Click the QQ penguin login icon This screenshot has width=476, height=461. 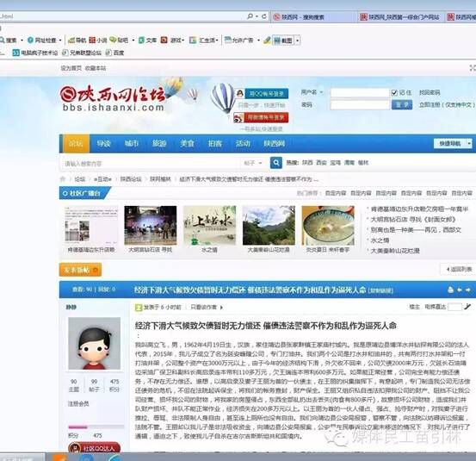coord(240,93)
